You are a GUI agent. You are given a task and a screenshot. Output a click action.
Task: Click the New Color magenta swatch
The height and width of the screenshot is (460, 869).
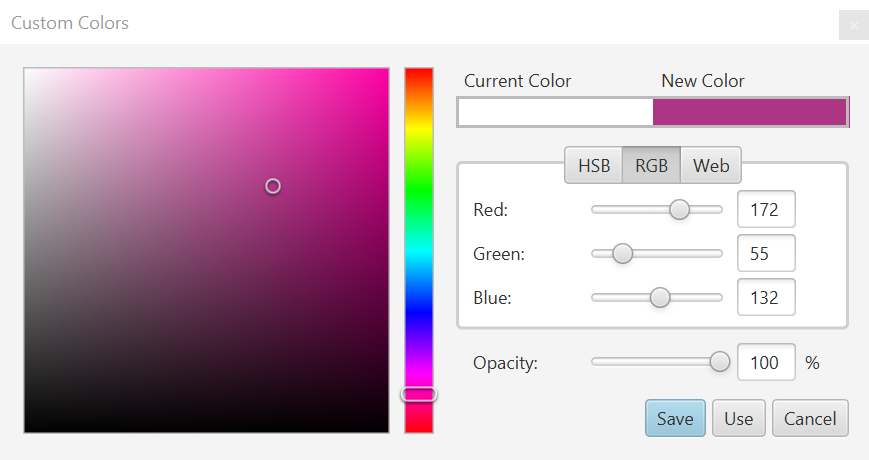coord(749,112)
